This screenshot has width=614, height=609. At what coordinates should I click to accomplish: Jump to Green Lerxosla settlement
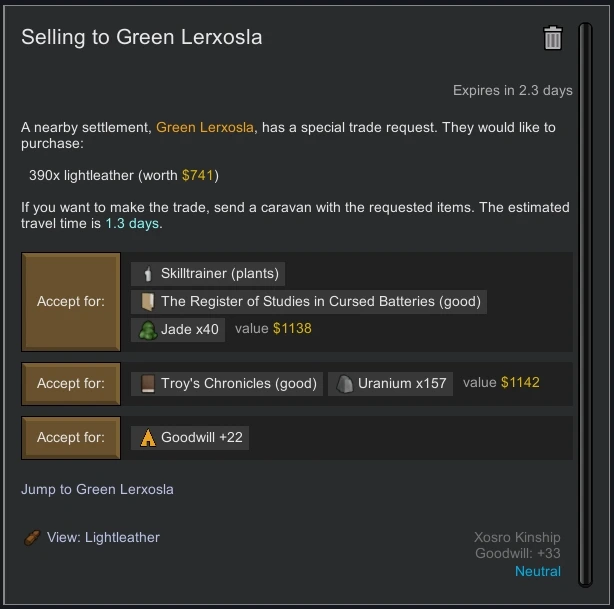coord(97,489)
